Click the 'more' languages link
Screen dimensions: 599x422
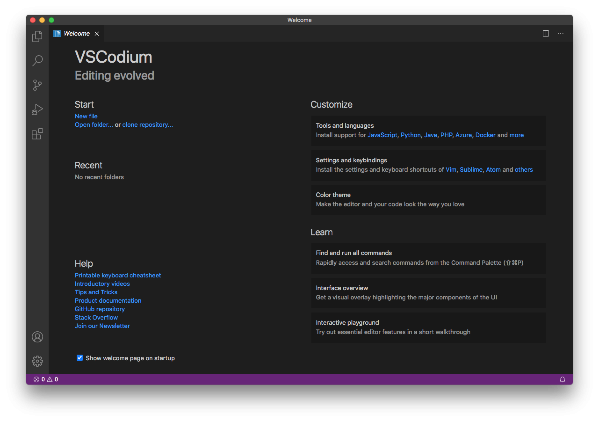pos(517,135)
